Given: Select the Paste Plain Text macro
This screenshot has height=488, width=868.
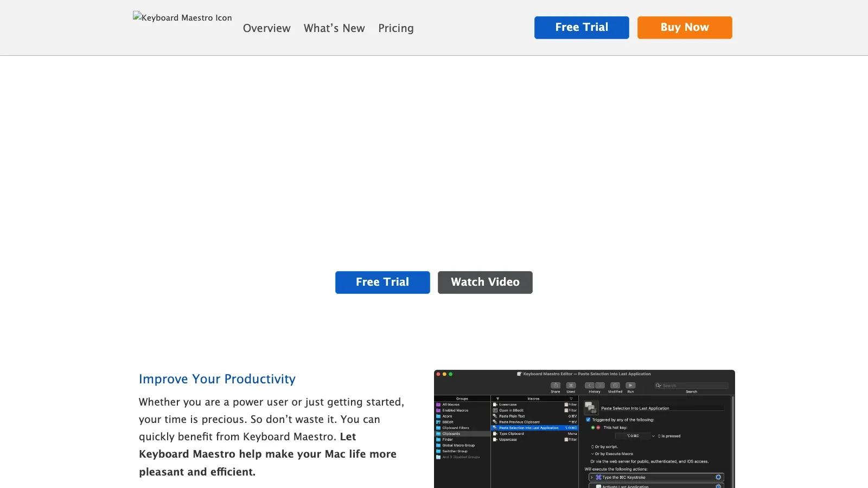Looking at the screenshot, I should click(x=534, y=416).
